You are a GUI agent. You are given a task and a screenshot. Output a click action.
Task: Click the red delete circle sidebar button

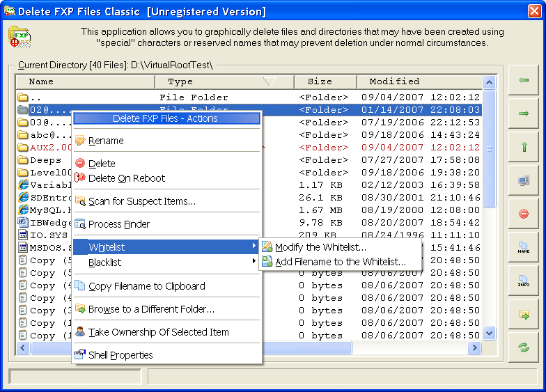[x=524, y=214]
